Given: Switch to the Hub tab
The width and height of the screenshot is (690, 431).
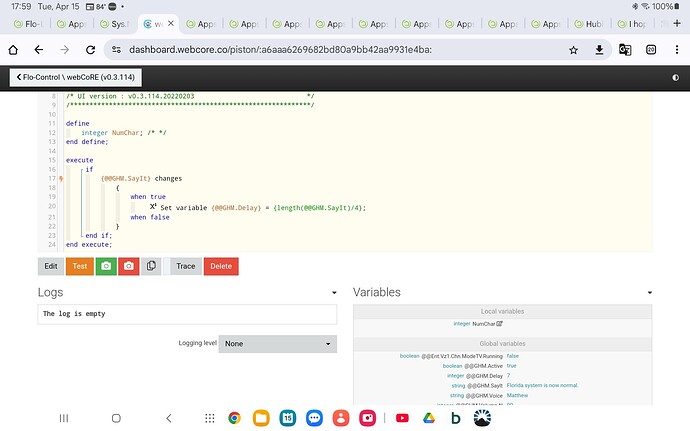Looking at the screenshot, I should pyautogui.click(x=589, y=24).
